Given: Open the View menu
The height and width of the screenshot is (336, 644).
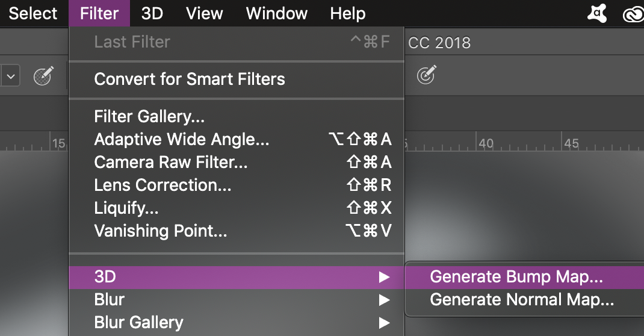Looking at the screenshot, I should click(x=204, y=14).
